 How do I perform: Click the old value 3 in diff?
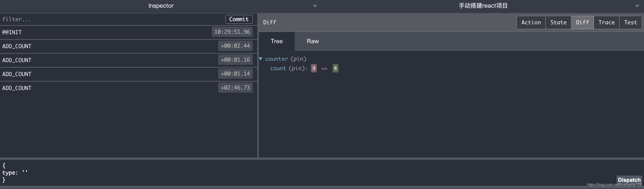pyautogui.click(x=314, y=68)
